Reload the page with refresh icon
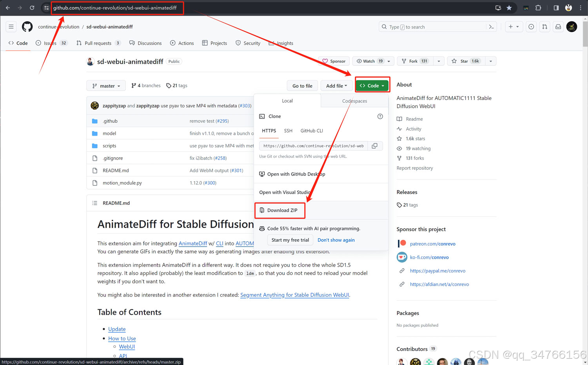Viewport: 588px width, 365px height. click(32, 8)
